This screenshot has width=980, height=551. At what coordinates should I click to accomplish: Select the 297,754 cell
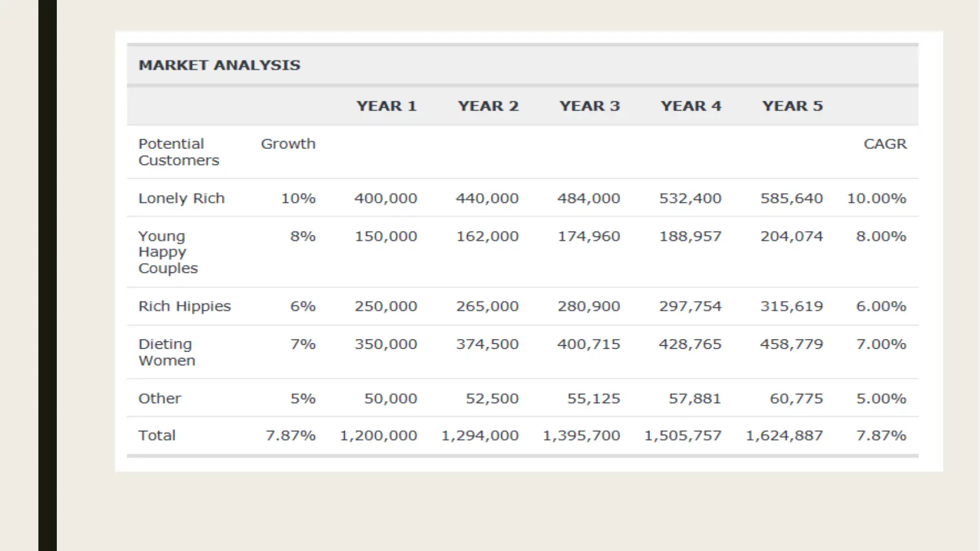pos(690,306)
